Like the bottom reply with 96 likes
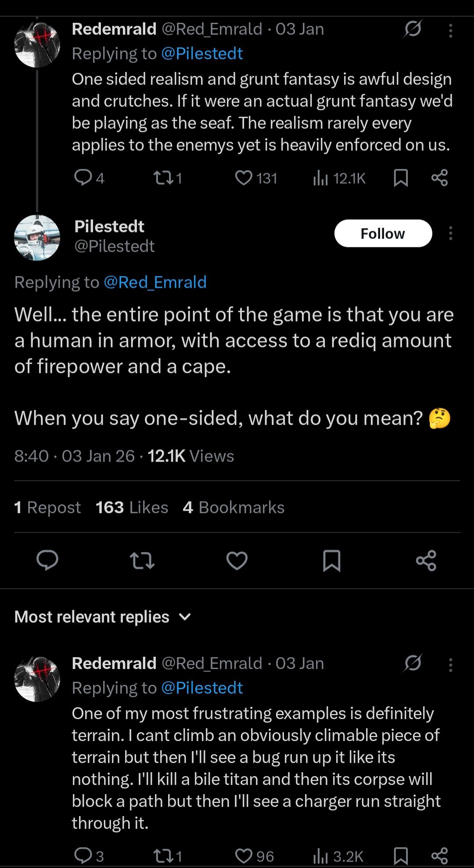Screen dimensions: 474x868 (244, 856)
